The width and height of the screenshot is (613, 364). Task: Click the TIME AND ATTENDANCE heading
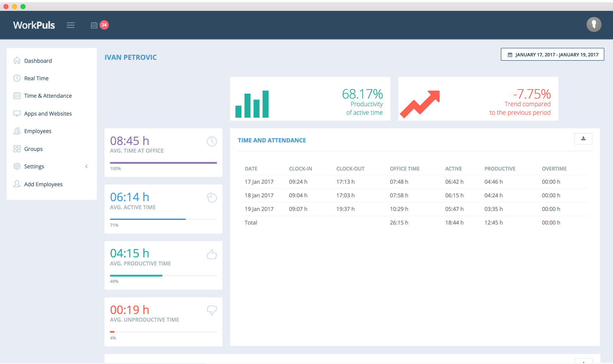(x=272, y=141)
